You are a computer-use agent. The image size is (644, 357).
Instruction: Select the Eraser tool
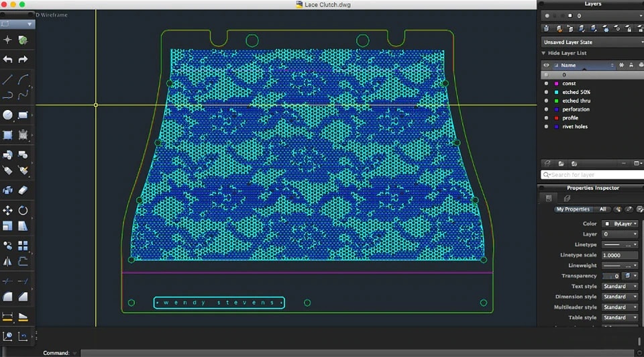[23, 190]
